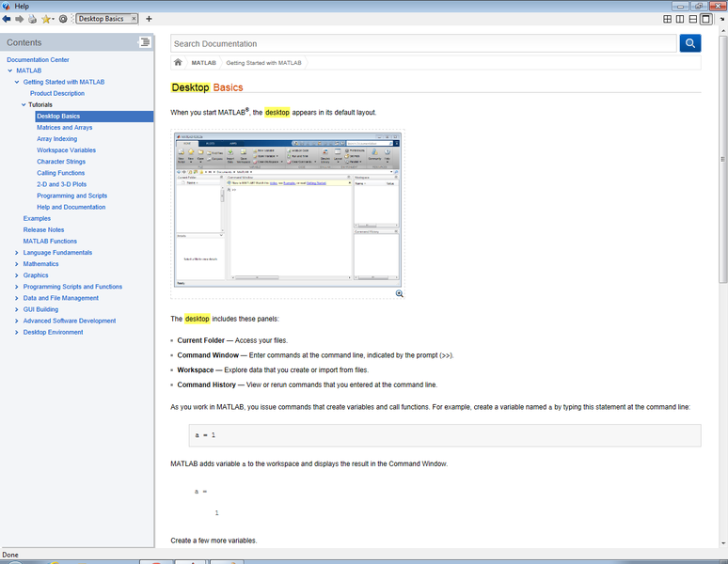Image resolution: width=728 pixels, height=564 pixels.
Task: Dock the Help window using arrow icon
Action: point(722,20)
